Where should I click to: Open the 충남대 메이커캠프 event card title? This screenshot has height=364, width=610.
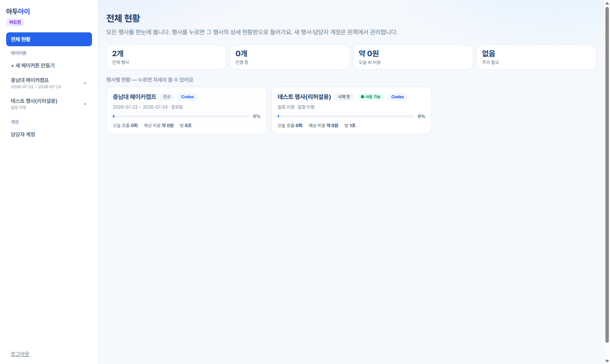(134, 97)
